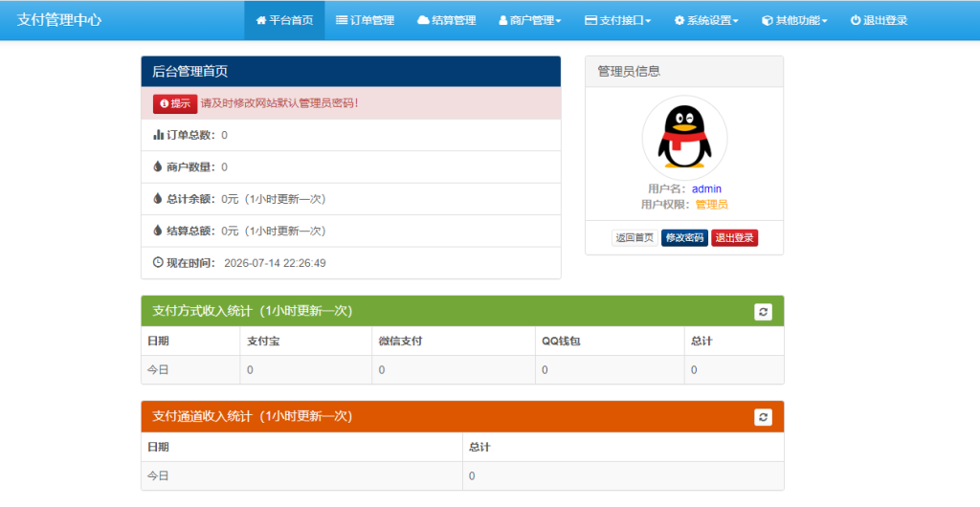Refresh 支付通道收入统计 via refresh icon
This screenshot has width=980, height=507.
(763, 417)
